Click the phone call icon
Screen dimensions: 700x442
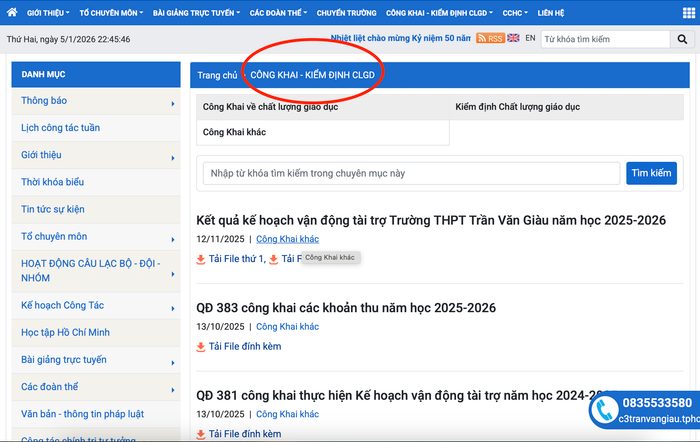[x=604, y=410]
